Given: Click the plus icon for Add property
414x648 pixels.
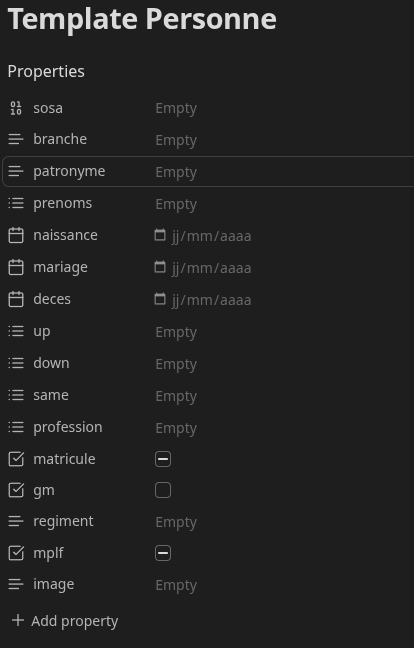Looking at the screenshot, I should click(18, 621).
